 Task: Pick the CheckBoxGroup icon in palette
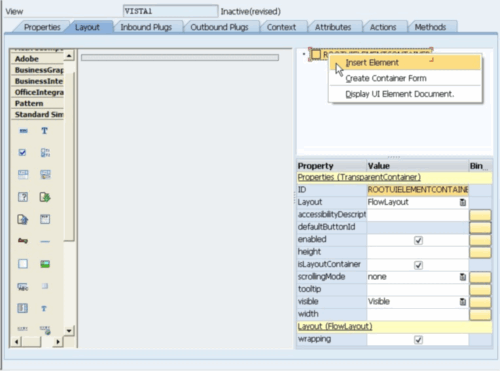(45, 153)
